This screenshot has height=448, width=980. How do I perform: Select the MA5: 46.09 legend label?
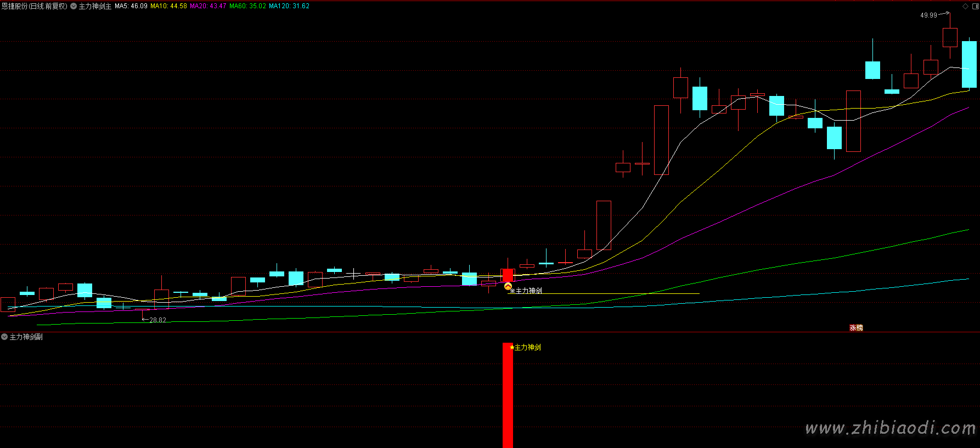tap(131, 6)
